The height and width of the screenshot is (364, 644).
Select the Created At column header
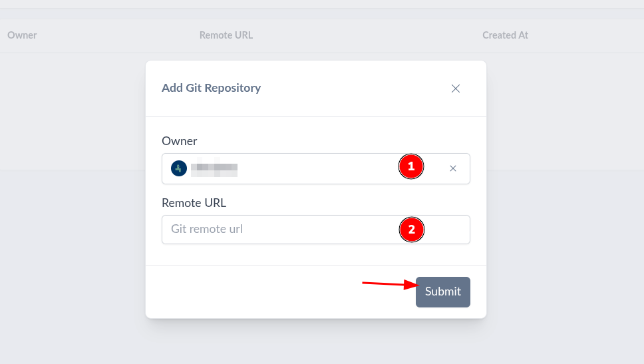pos(505,35)
